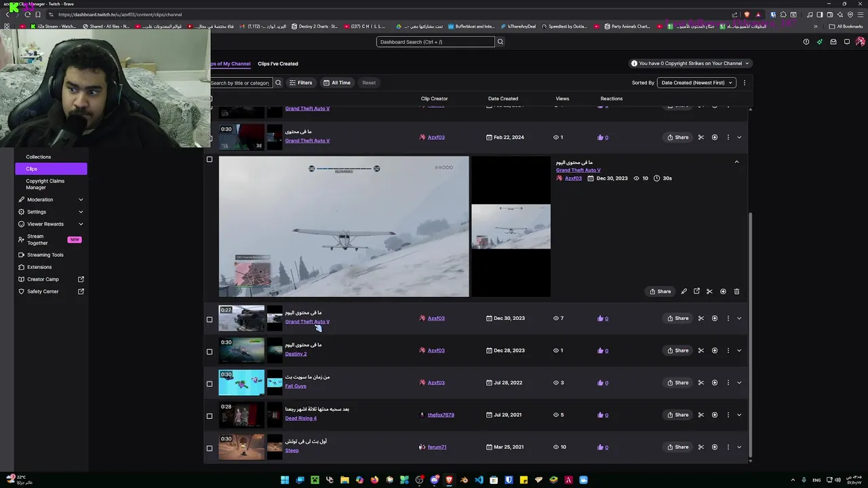Open the Windows Start button on the taskbar
The width and height of the screenshot is (868, 488).
[285, 480]
